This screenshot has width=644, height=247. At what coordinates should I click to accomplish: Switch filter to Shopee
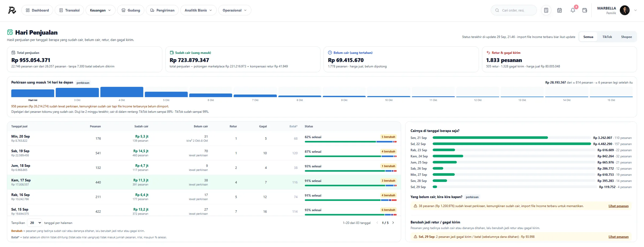626,37
